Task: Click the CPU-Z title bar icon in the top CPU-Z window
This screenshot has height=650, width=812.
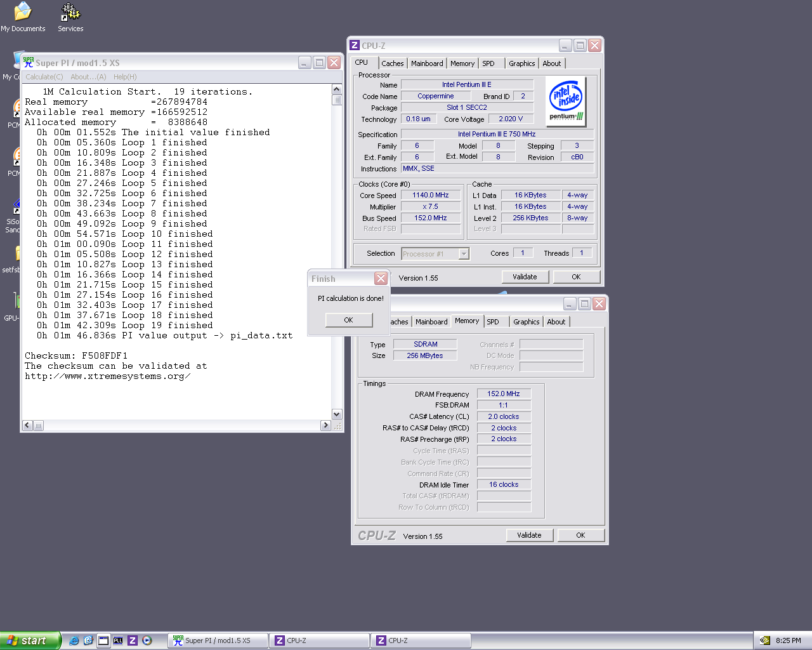Action: point(355,45)
